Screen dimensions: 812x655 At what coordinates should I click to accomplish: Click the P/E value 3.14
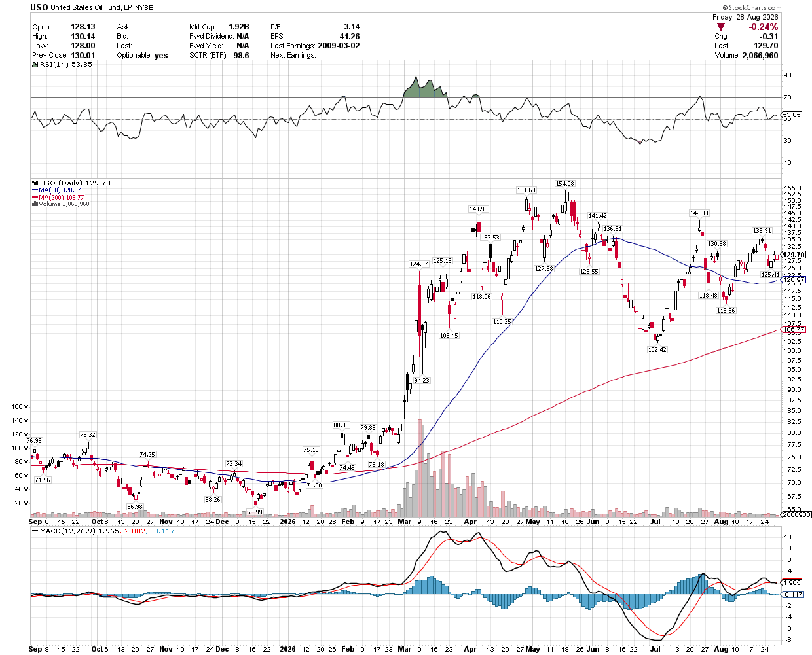click(352, 27)
